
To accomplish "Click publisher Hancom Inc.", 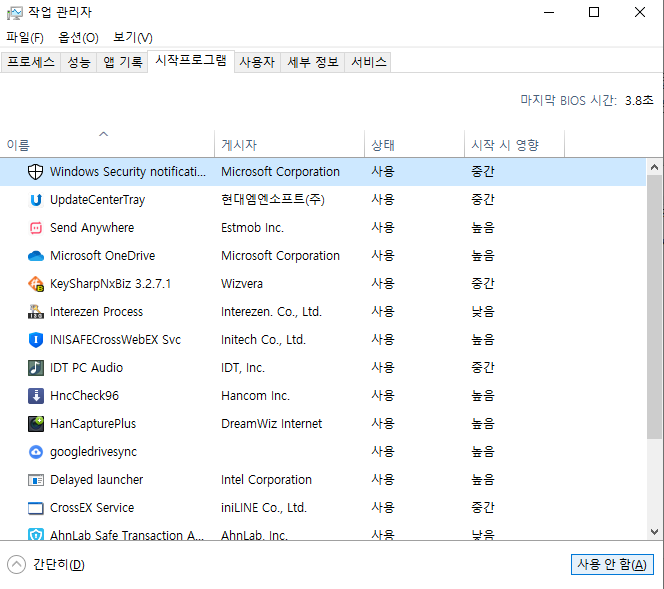I will coord(255,395).
